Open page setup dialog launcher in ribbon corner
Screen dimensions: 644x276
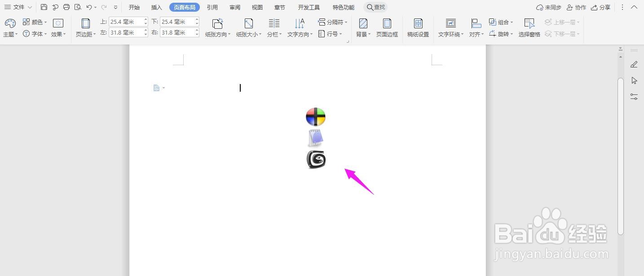[x=348, y=41]
